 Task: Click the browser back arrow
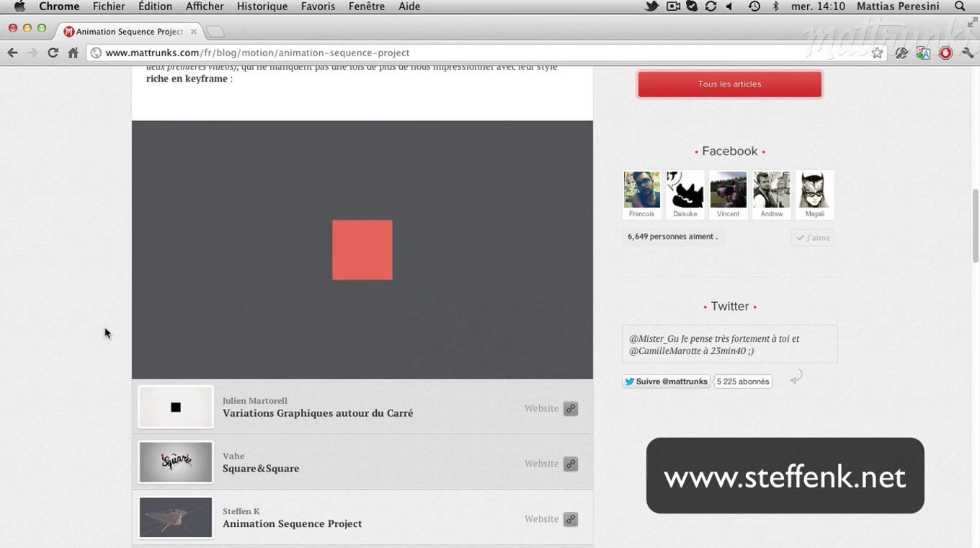[12, 53]
